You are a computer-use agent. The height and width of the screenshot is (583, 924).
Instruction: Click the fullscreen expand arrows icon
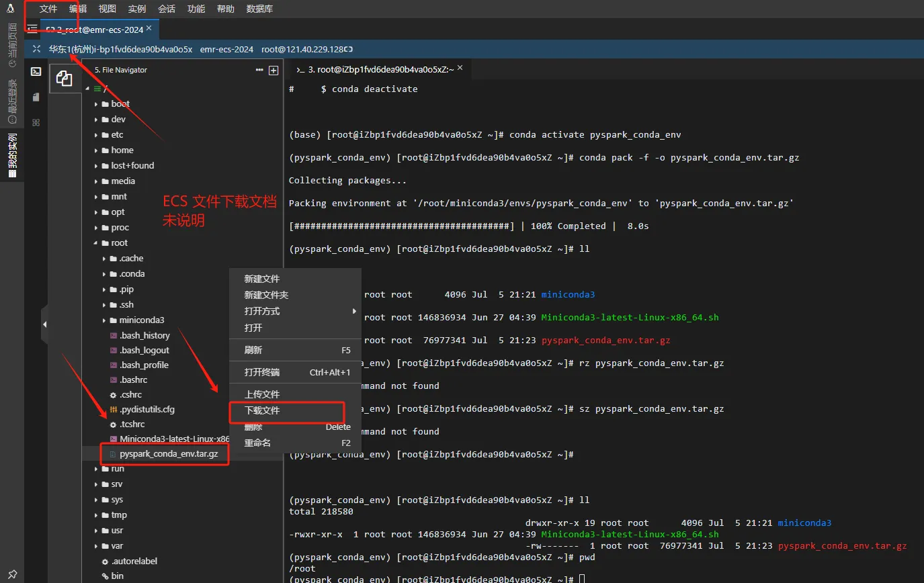pyautogui.click(x=36, y=49)
